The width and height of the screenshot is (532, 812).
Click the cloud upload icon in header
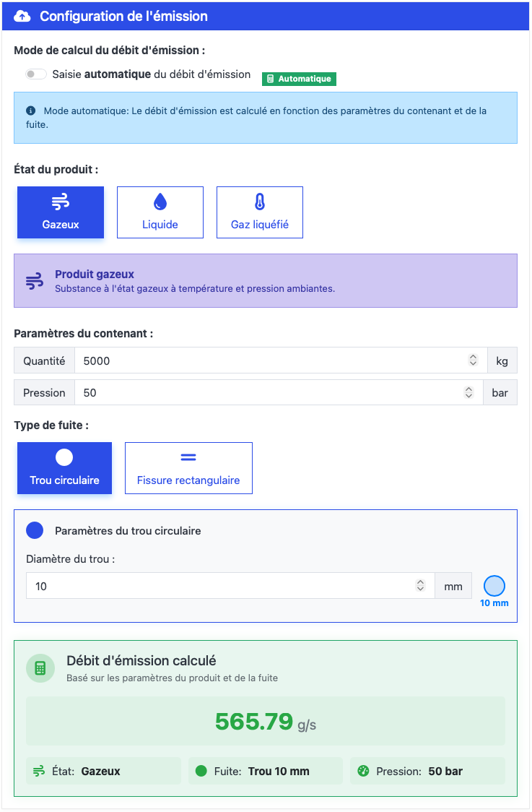[23, 16]
